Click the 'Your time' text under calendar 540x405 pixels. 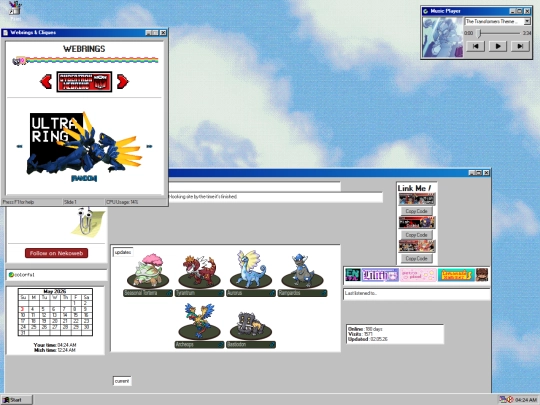[x=55, y=345]
